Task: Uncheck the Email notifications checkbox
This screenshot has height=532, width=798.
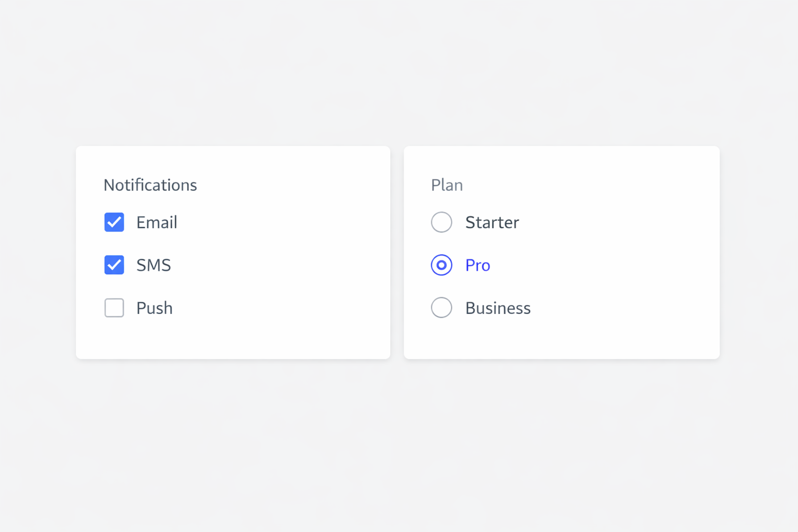Action: click(114, 222)
